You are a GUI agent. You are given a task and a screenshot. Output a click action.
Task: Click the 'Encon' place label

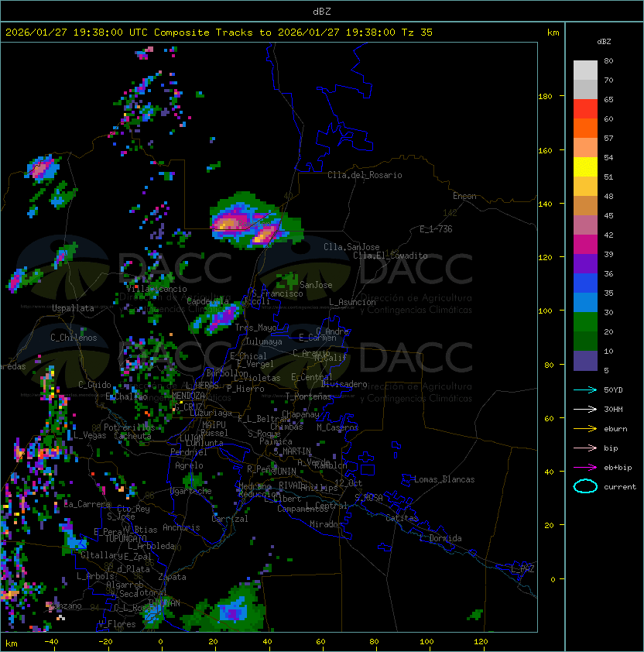click(464, 196)
